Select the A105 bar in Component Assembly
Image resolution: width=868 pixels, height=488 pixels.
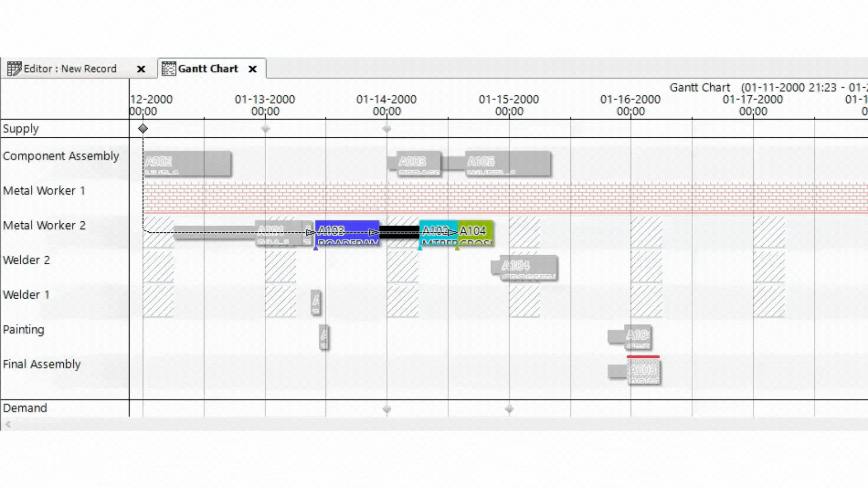coord(508,164)
